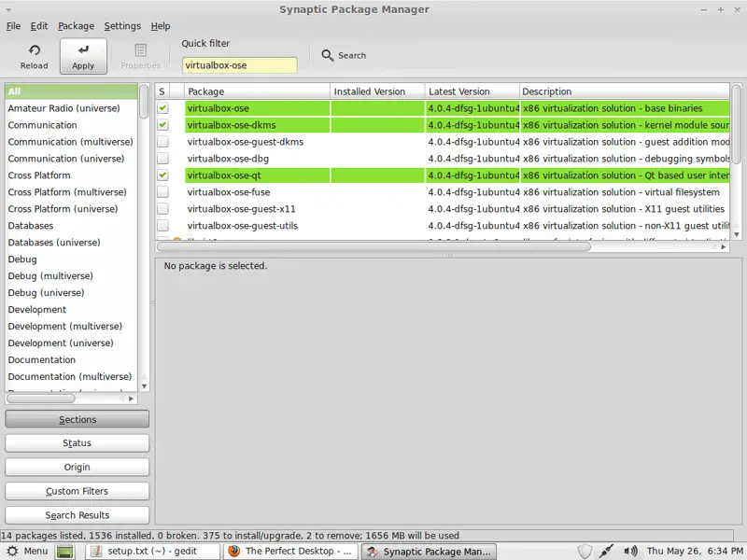Click the 'debugging symbols' description text
The height and width of the screenshot is (560, 747).
[x=687, y=159]
